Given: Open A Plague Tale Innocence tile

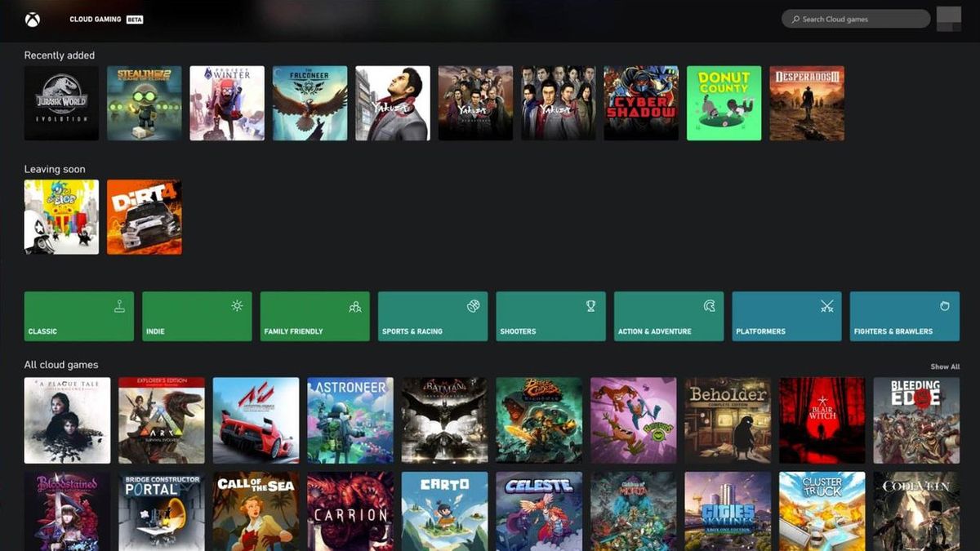Looking at the screenshot, I should point(67,420).
